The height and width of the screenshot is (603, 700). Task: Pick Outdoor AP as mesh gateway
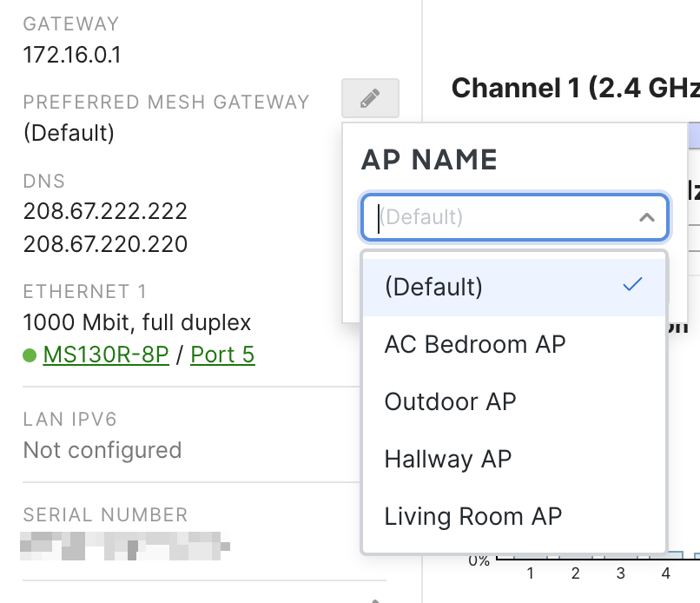point(450,401)
